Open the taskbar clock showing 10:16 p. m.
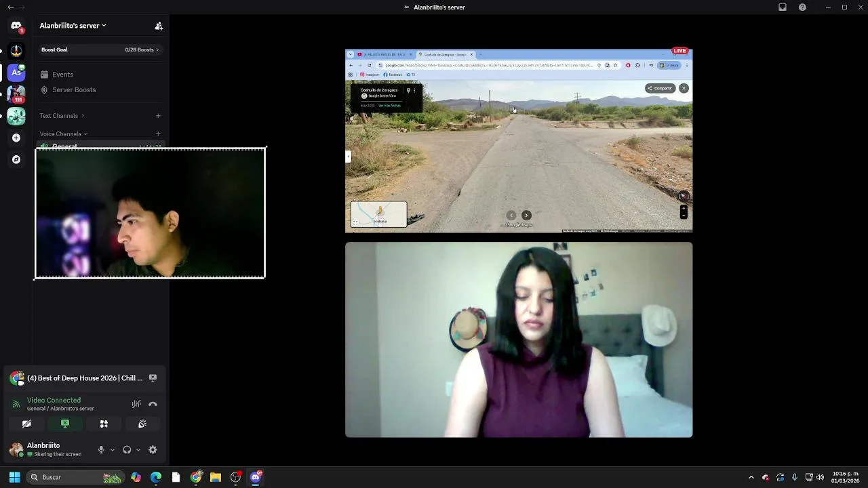Screen dimensions: 868x488 tap(846, 477)
